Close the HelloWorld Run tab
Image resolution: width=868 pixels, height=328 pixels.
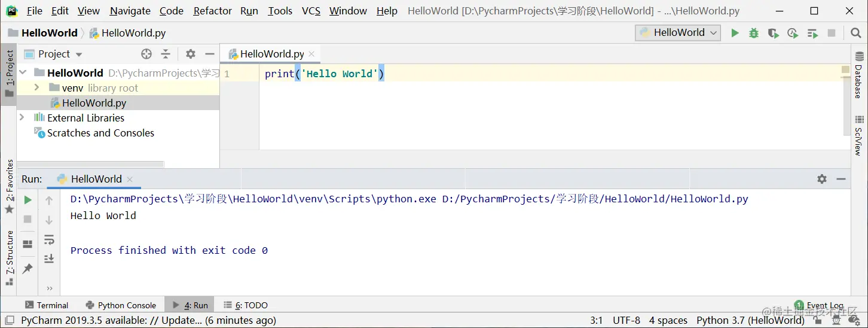pyautogui.click(x=130, y=179)
